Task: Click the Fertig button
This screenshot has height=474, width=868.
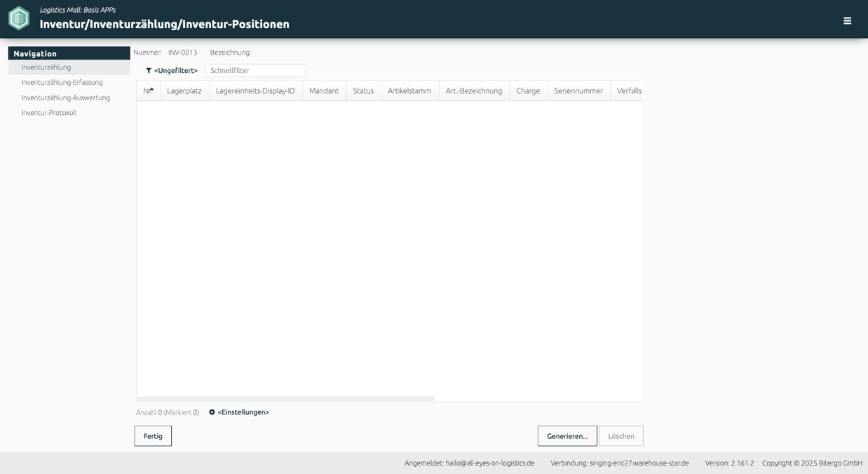Action: [x=153, y=436]
